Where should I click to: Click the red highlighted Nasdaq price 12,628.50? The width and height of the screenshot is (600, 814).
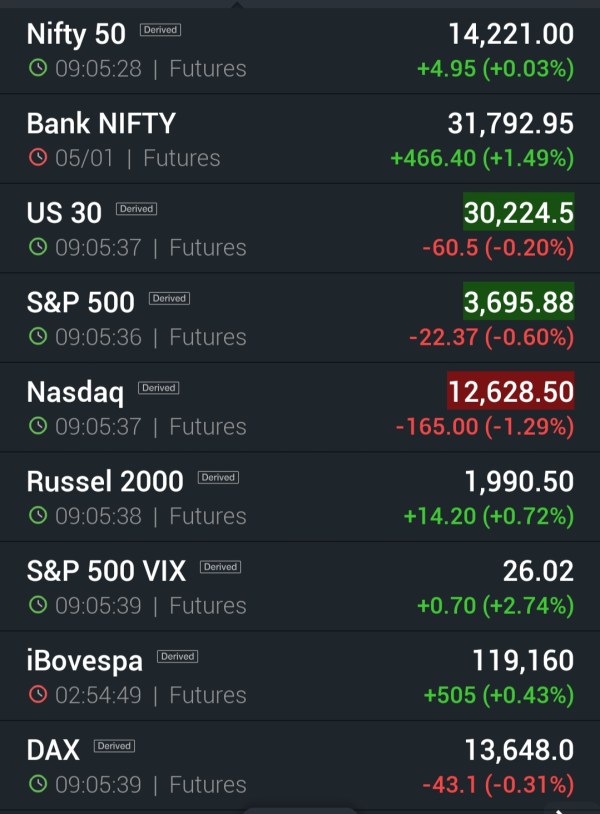pos(511,391)
